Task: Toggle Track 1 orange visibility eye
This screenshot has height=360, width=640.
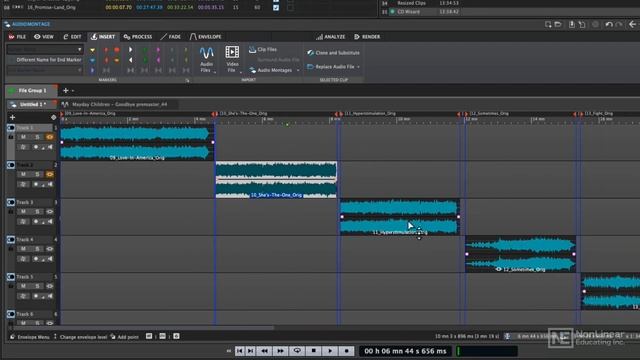Action: coord(50,137)
